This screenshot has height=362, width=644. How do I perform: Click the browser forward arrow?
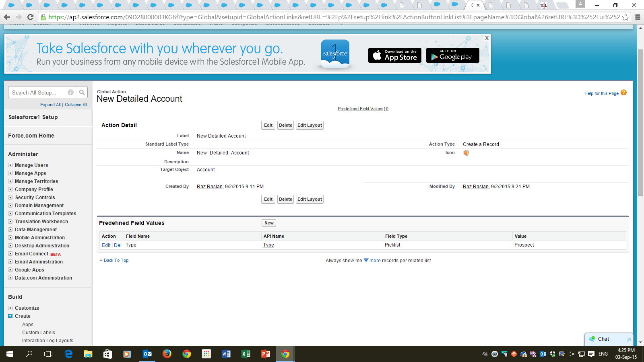tap(19, 17)
